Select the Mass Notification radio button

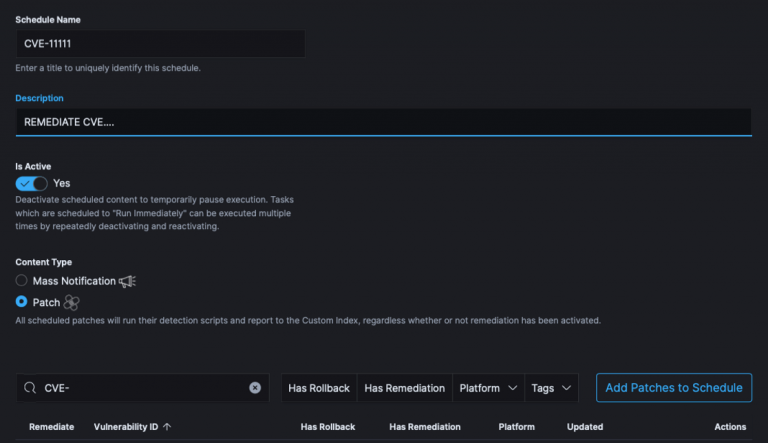[x=21, y=280]
